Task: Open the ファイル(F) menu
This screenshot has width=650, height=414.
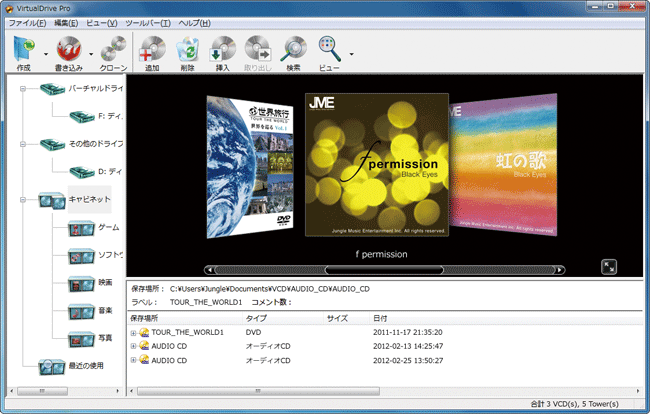Action: [x=27, y=23]
